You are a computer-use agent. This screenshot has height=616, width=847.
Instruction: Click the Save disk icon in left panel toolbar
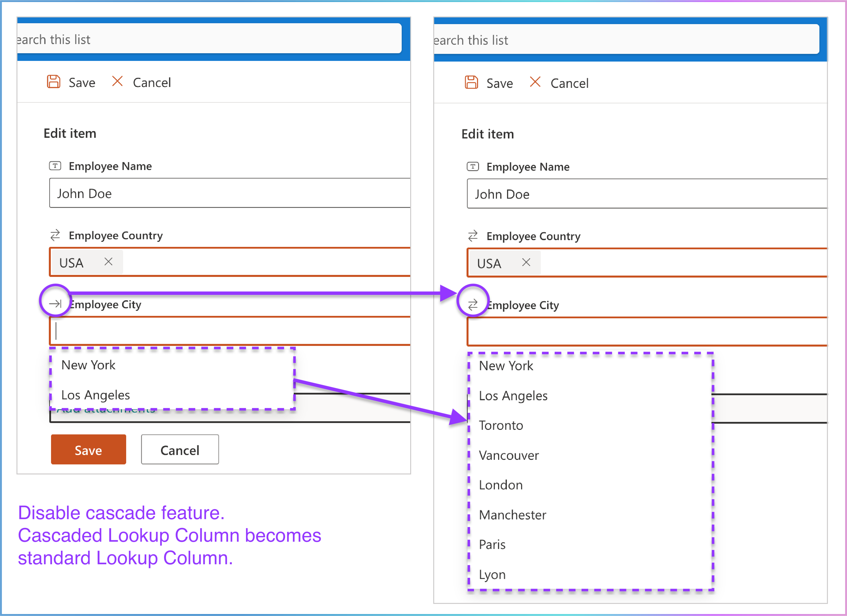tap(53, 81)
